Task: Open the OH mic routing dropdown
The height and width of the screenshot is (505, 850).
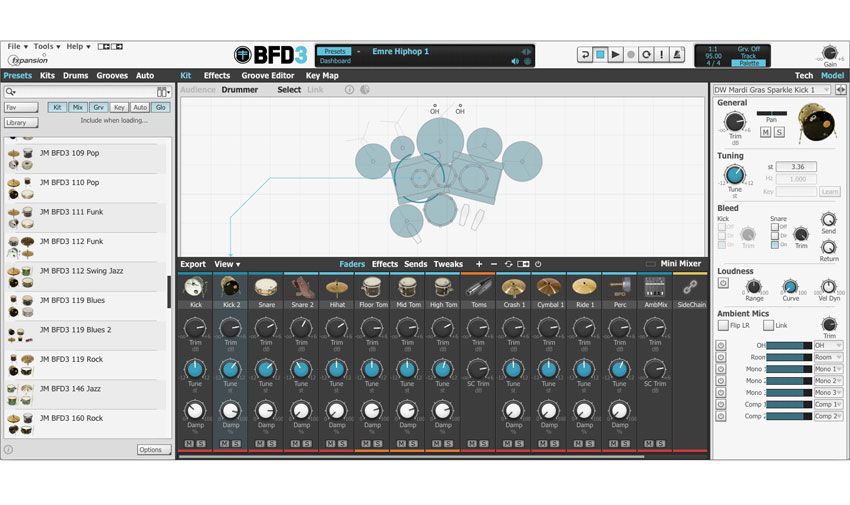Action: [x=828, y=345]
